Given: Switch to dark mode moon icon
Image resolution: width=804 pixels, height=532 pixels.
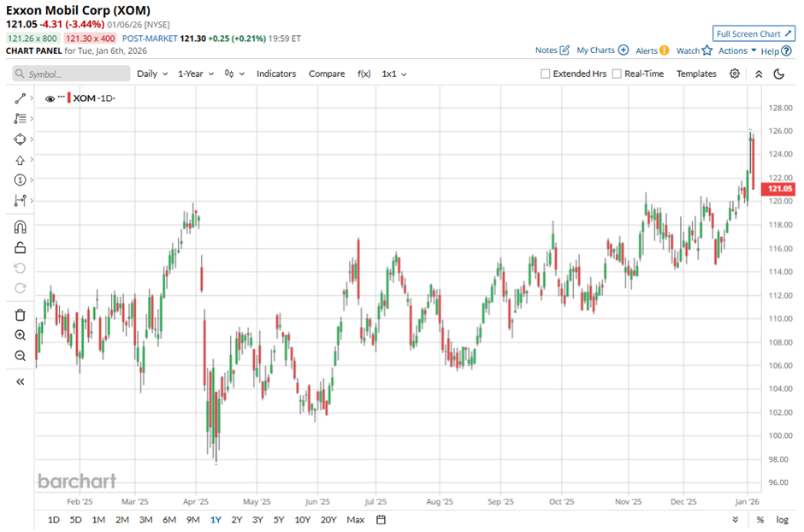Looking at the screenshot, I should pos(779,74).
